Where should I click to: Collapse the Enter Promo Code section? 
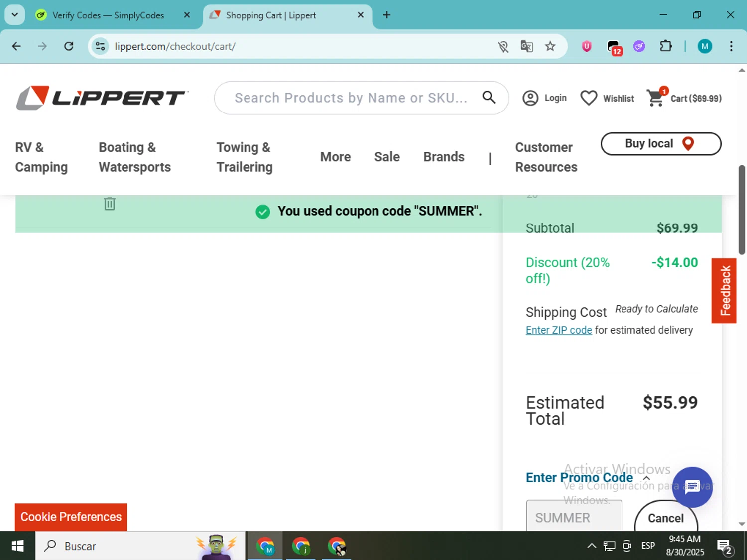pos(646,478)
